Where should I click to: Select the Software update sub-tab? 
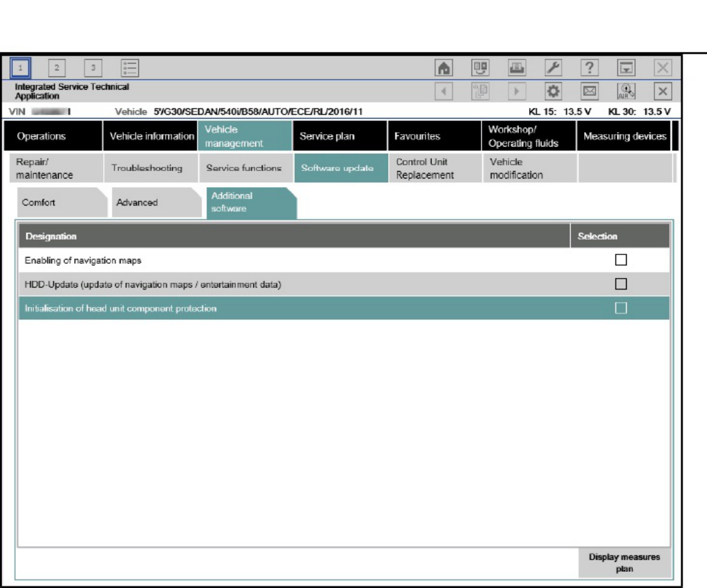(341, 168)
